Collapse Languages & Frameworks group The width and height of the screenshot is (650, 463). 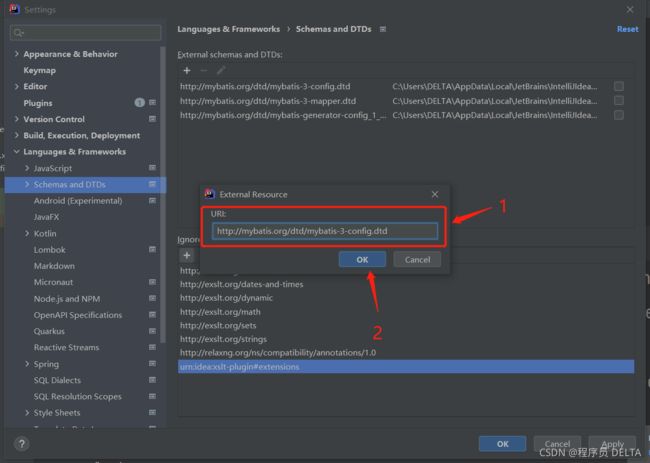point(17,152)
